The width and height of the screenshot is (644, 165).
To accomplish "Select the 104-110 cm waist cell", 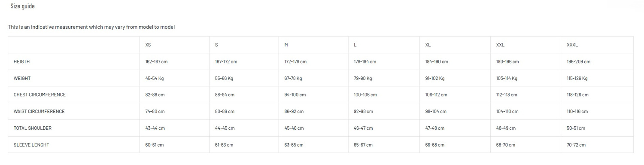I will [x=507, y=112].
